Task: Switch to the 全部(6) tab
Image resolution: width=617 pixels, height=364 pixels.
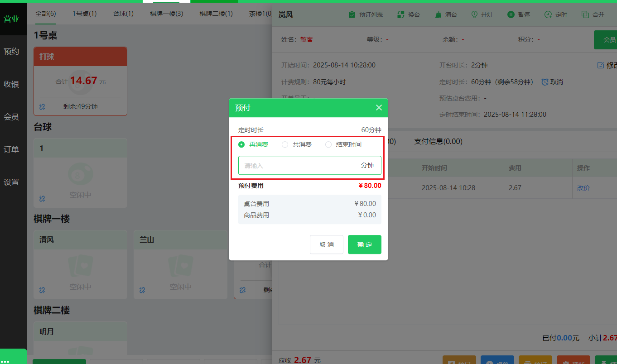Action: (x=45, y=14)
